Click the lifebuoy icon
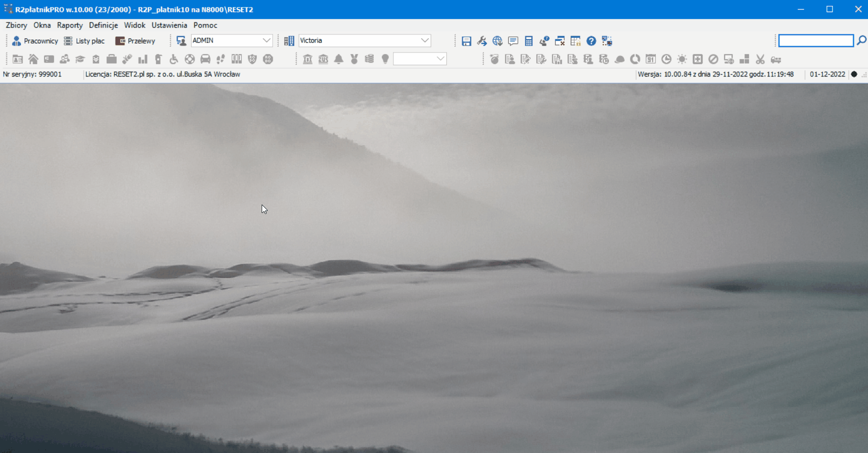The image size is (868, 453). coord(190,59)
